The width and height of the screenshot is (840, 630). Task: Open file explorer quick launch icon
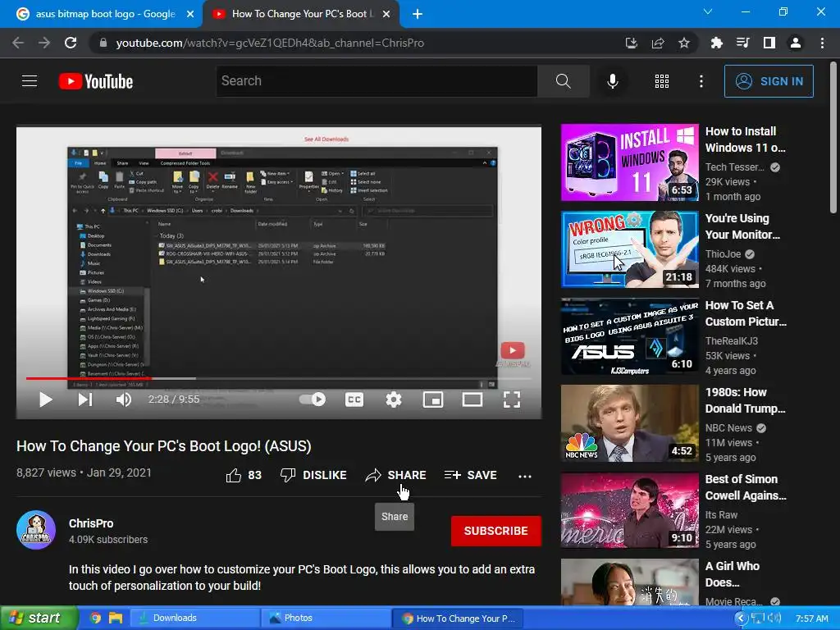[x=116, y=619]
